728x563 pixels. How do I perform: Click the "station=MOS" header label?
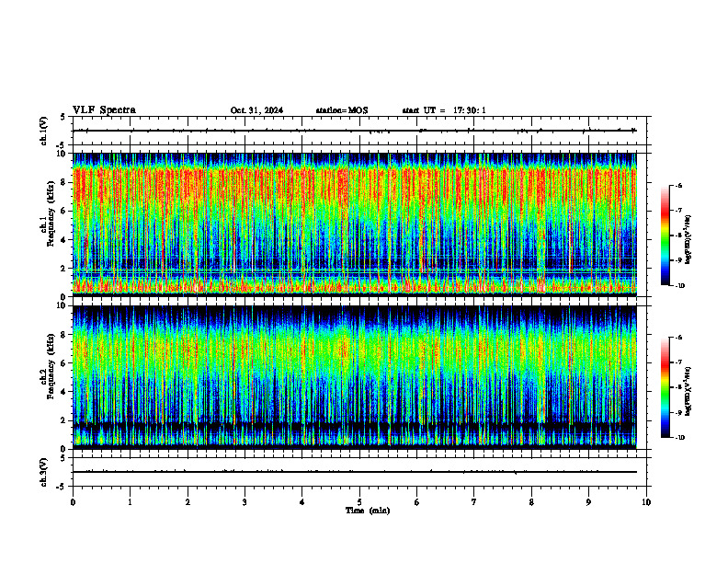click(x=342, y=110)
